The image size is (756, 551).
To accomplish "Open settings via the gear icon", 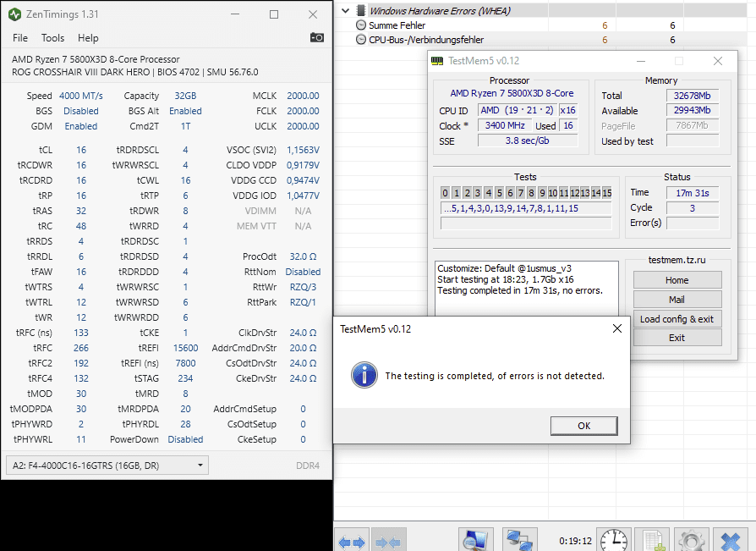I will coord(691,540).
